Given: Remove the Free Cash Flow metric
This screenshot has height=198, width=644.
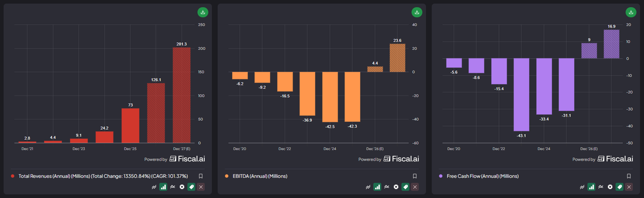Looking at the screenshot, I should coord(629,187).
